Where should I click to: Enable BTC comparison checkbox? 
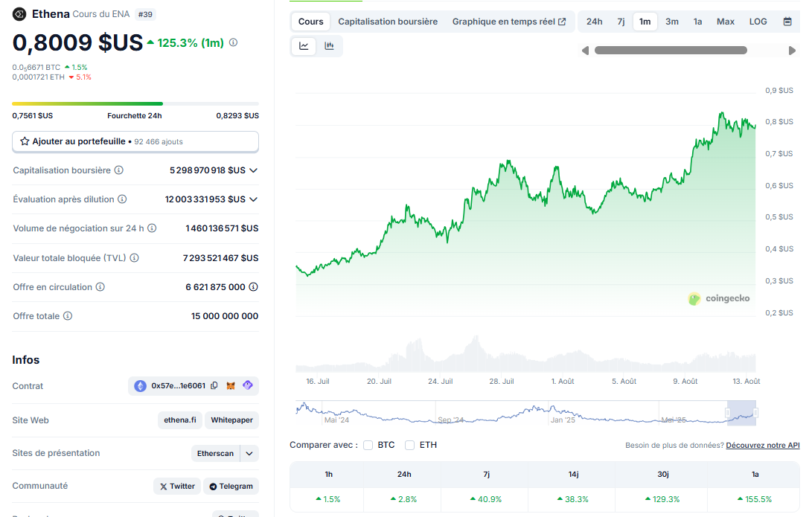[x=368, y=445]
